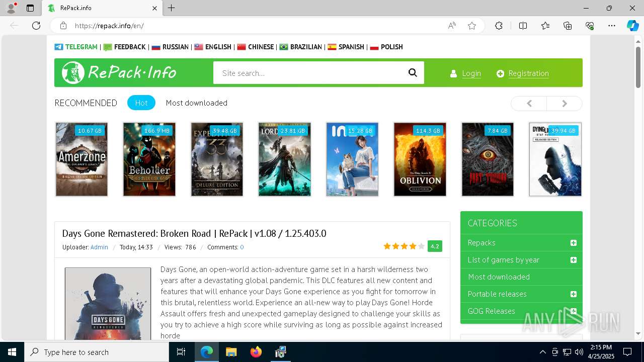Open Oblivion Remastered thumbnail

click(420, 159)
